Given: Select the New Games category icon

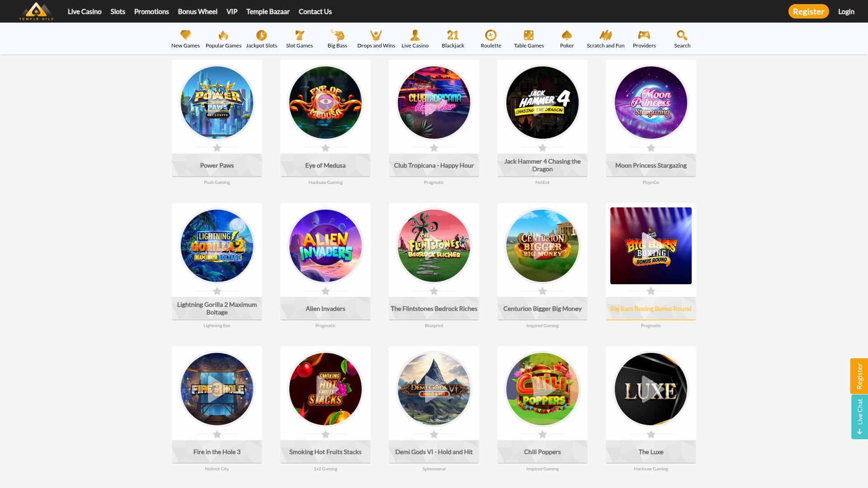Looking at the screenshot, I should pyautogui.click(x=185, y=35).
